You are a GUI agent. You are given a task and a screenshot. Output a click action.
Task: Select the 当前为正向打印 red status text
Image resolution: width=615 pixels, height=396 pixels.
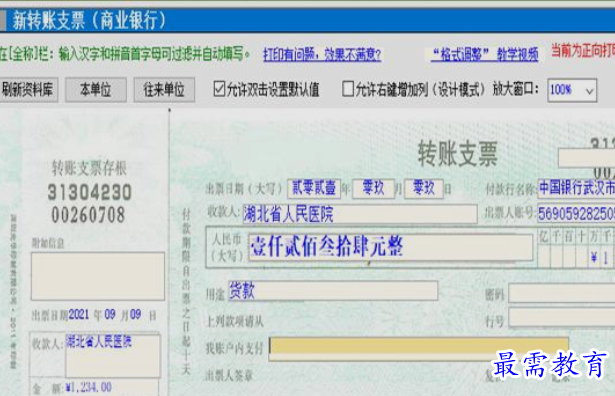(x=583, y=51)
